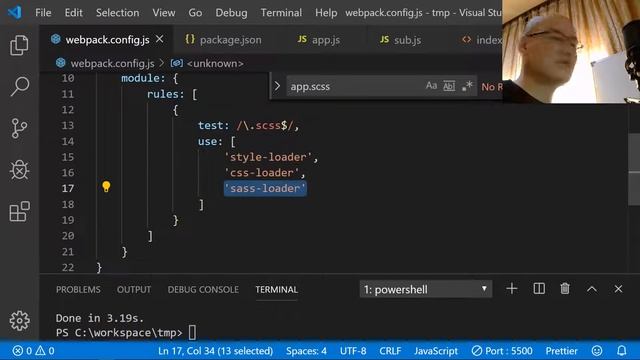Open the Manage gear settings menu
Viewport: 640px width, 360px height.
point(19,321)
